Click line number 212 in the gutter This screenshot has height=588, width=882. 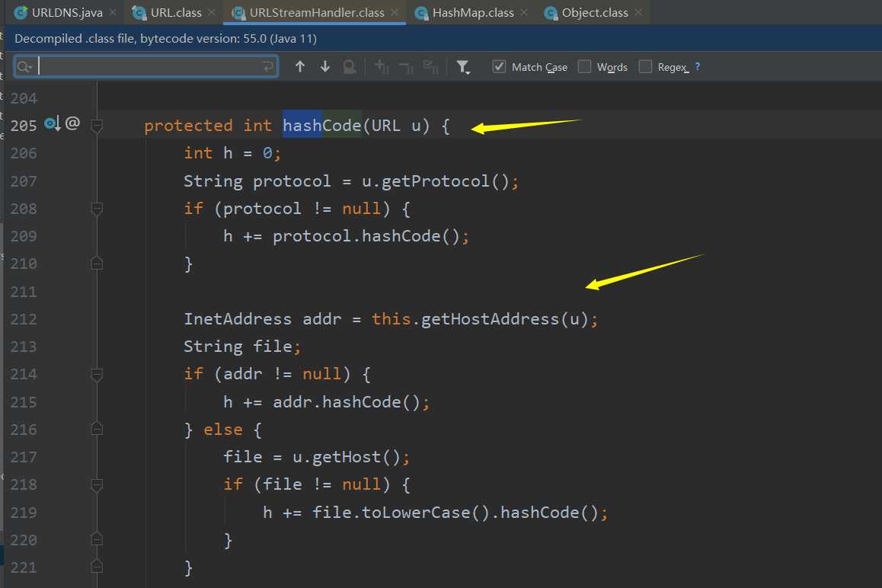tap(24, 319)
